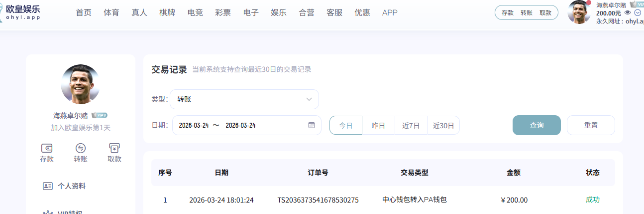This screenshot has height=214, width=644.
Task: Click the 金额 column header
Action: tap(514, 173)
